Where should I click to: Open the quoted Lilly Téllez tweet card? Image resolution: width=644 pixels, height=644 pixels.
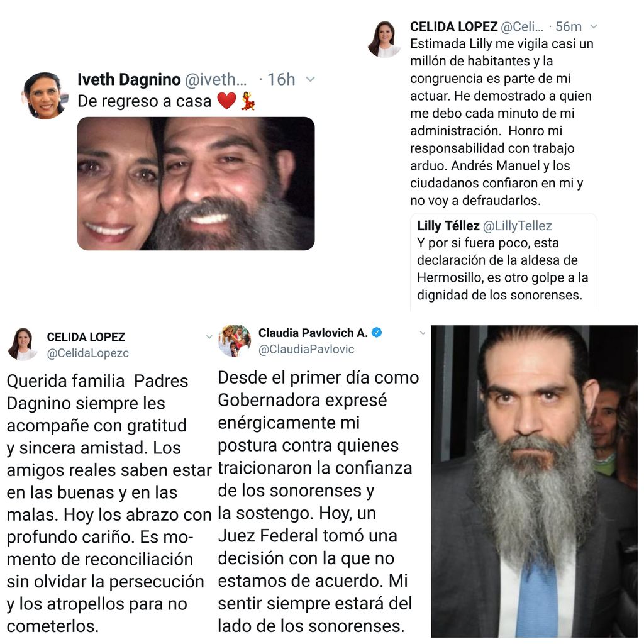point(504,262)
